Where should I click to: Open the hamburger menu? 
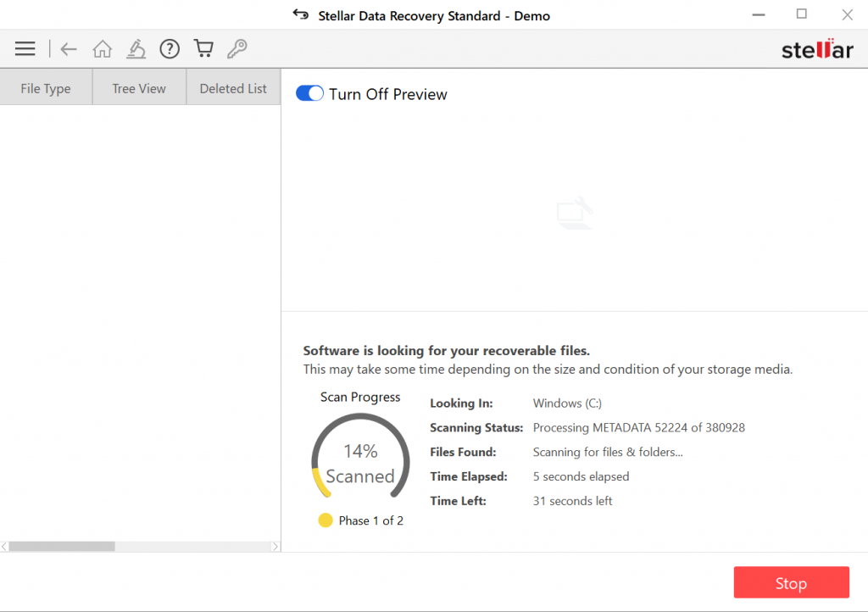25,48
